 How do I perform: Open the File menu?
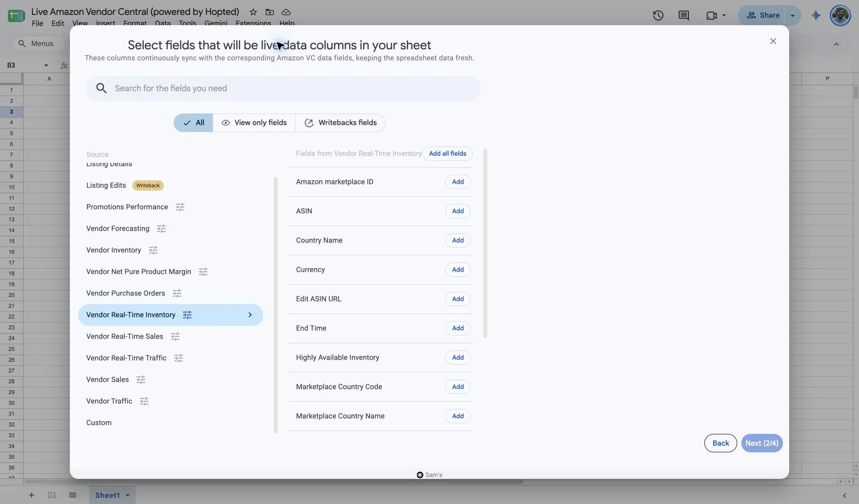coord(38,24)
